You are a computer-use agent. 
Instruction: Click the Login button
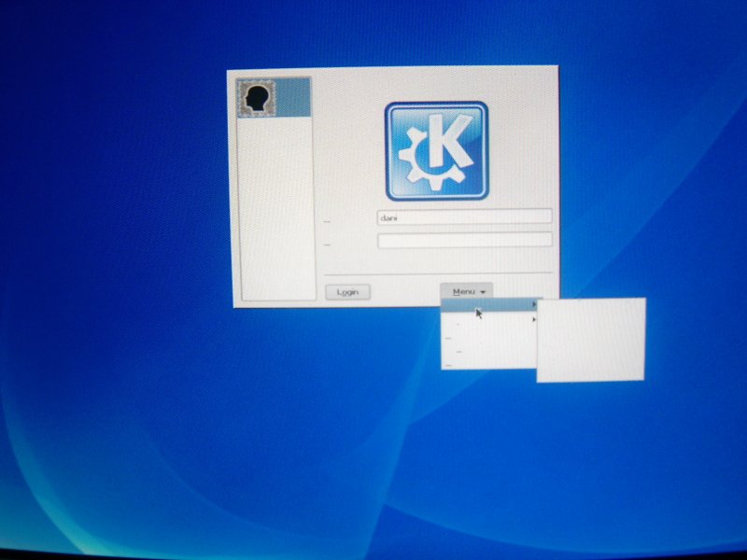point(347,292)
